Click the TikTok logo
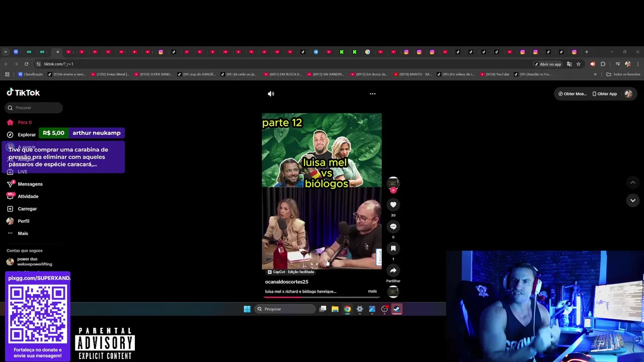This screenshot has width=644, height=362. 23,93
